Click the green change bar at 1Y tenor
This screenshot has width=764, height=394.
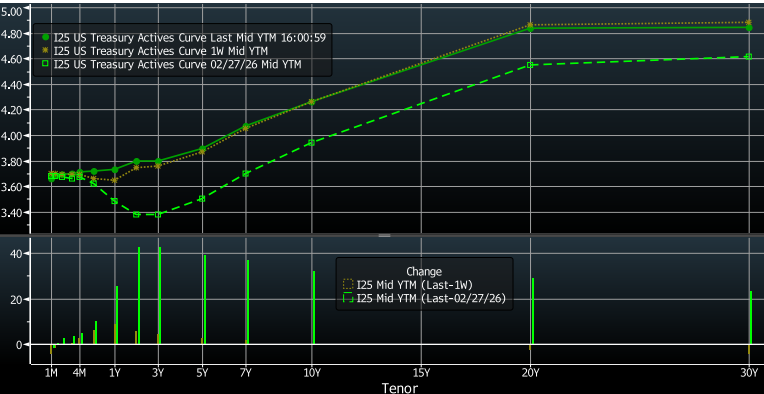point(117,315)
